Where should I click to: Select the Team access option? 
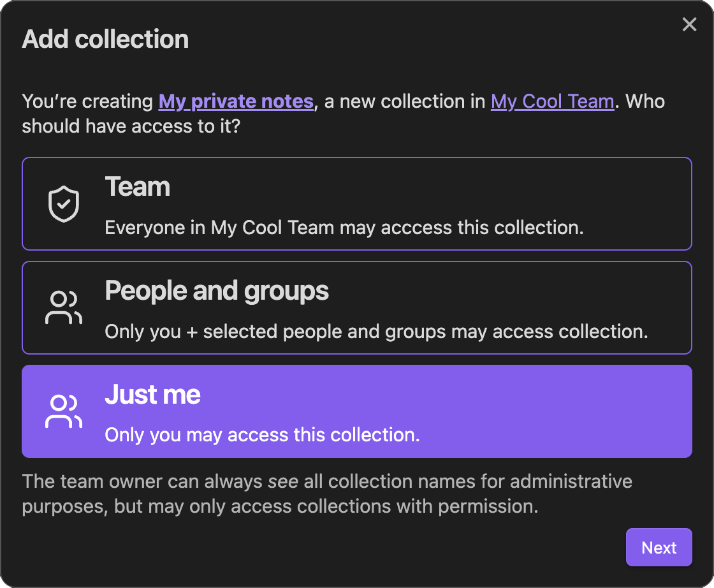(357, 203)
